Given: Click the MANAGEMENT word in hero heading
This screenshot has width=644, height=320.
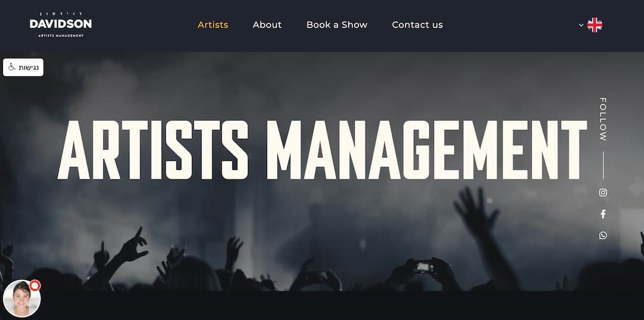Looking at the screenshot, I should click(427, 150).
